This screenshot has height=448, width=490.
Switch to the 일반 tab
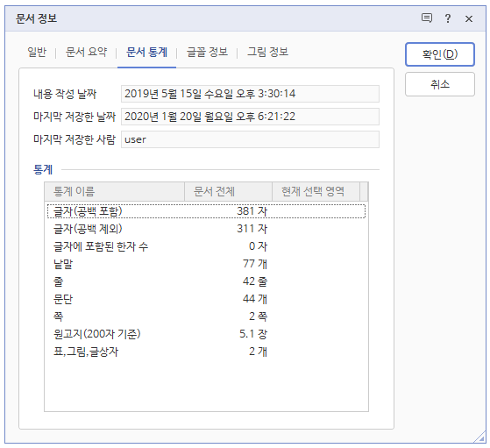pyautogui.click(x=37, y=52)
